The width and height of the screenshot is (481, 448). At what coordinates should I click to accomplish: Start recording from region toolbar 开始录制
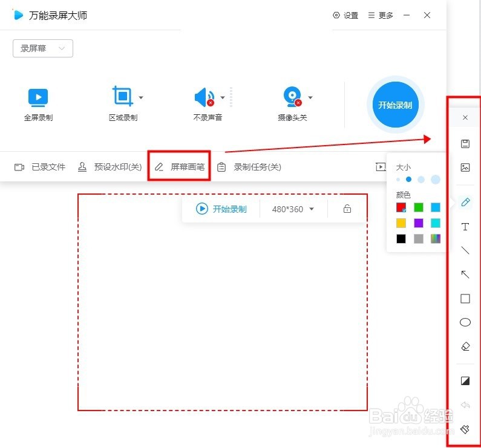(x=221, y=209)
